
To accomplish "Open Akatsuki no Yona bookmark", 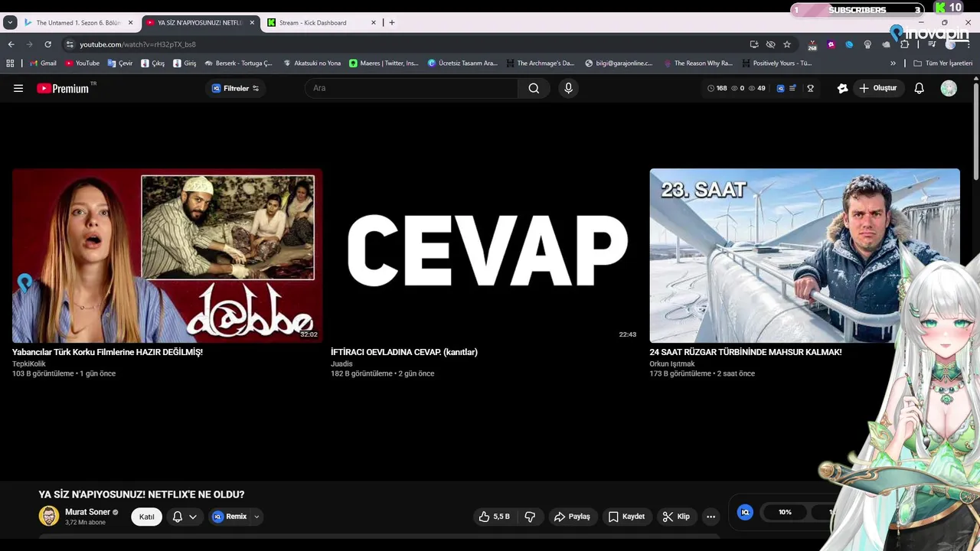I will [x=312, y=64].
